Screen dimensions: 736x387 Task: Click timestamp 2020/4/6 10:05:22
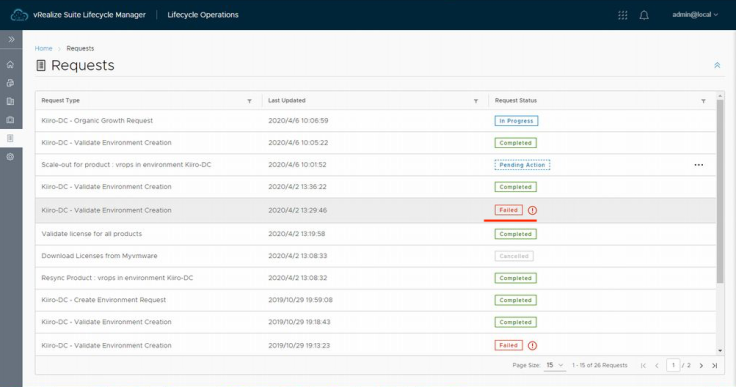click(298, 143)
